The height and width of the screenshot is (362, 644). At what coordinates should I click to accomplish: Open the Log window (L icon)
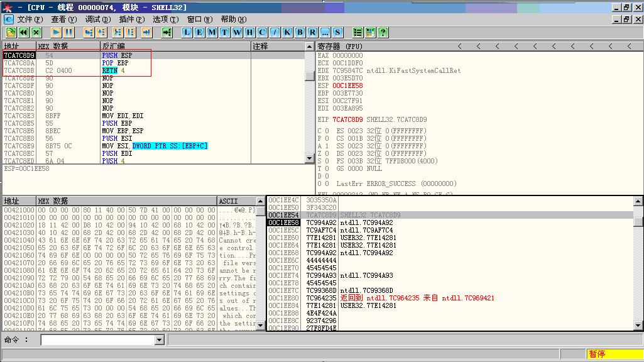(187, 33)
